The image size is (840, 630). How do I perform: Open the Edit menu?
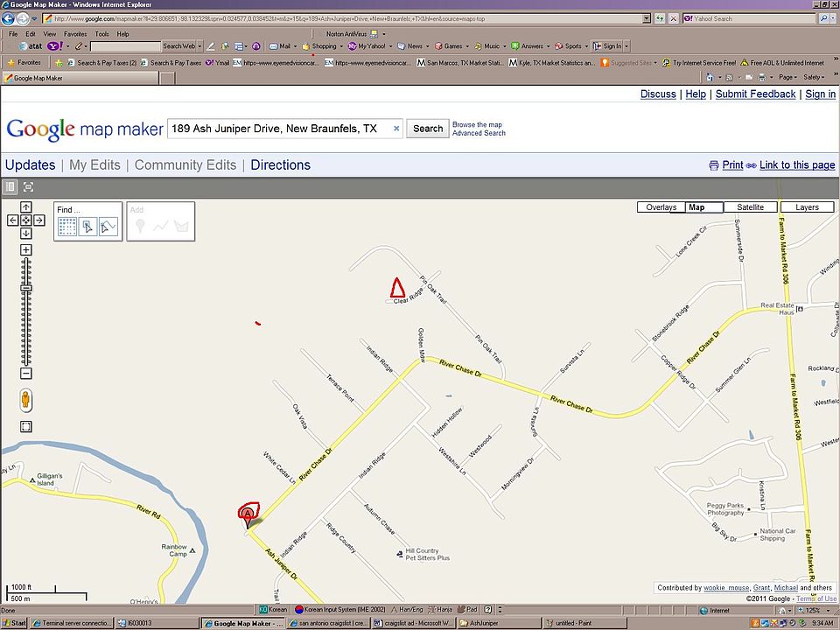click(31, 34)
